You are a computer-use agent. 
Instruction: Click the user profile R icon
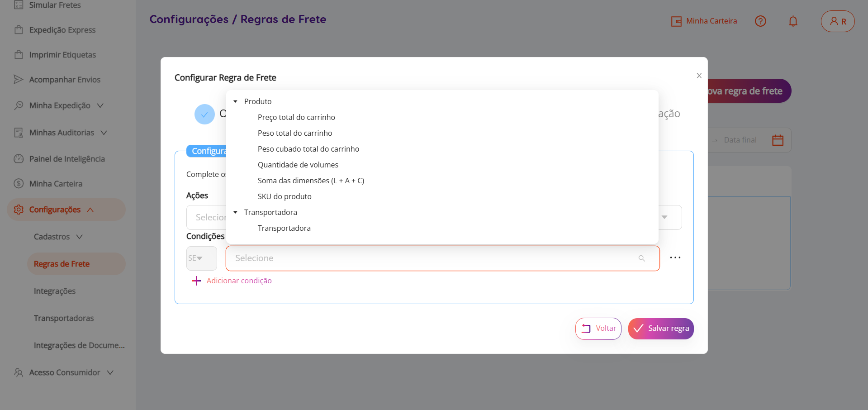(x=838, y=21)
